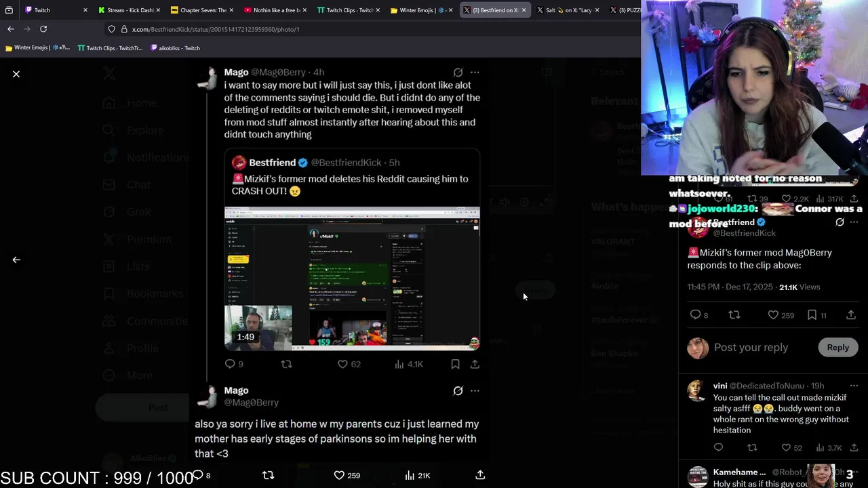Viewport: 868px width, 488px height.
Task: Repost Bestfriend post from right panel
Action: tap(734, 315)
